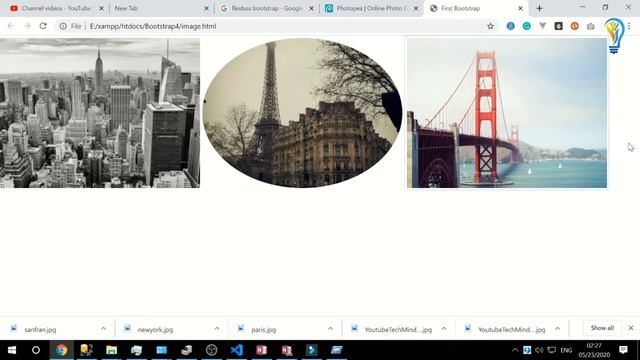640x360 pixels.
Task: Close the Channel videos YouTube tab
Action: click(x=102, y=8)
